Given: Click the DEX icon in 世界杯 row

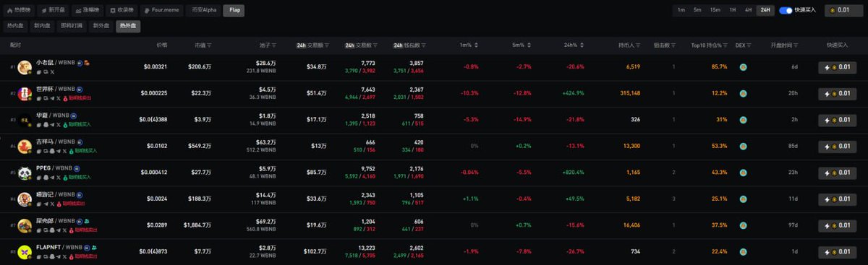Looking at the screenshot, I should (x=743, y=93).
